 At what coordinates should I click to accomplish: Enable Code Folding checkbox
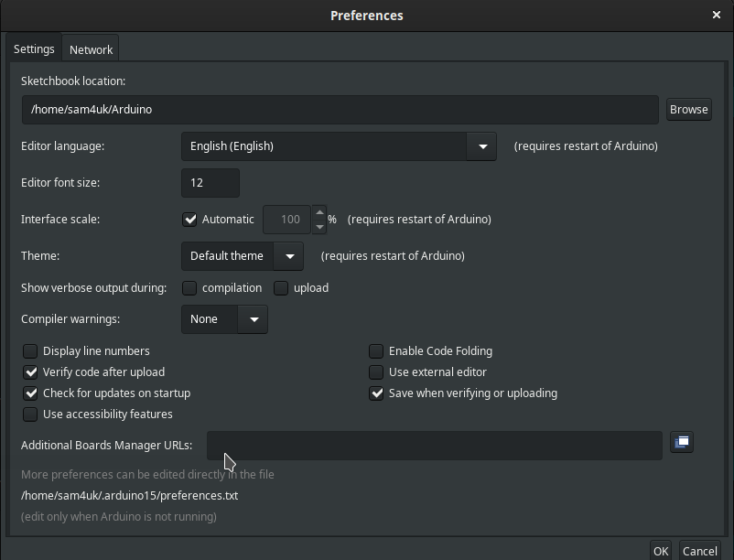376,350
